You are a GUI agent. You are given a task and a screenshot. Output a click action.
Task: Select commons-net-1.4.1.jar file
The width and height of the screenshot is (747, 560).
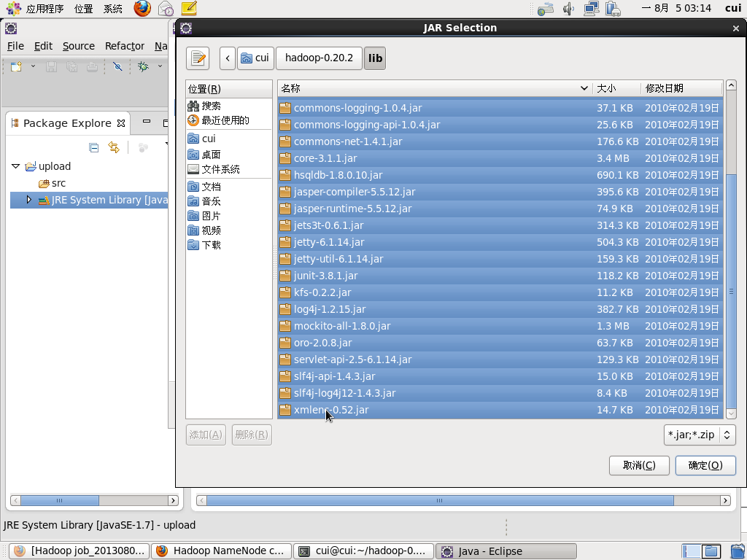pyautogui.click(x=500, y=141)
